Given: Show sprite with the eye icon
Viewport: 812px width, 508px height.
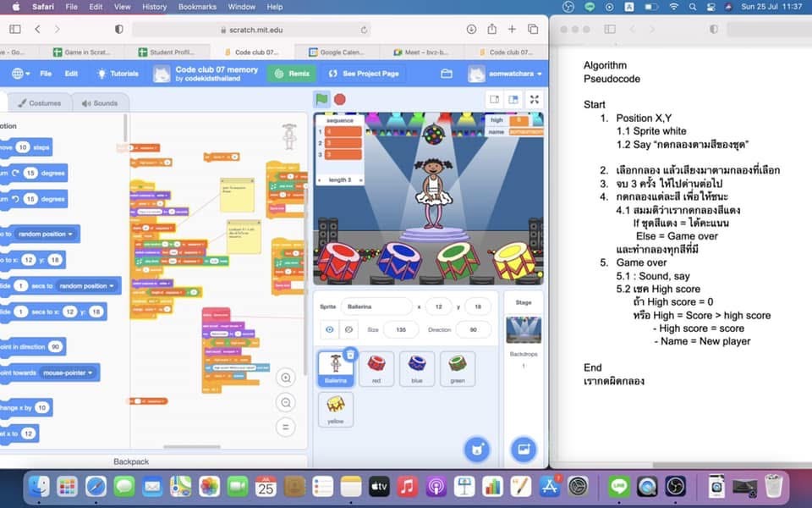Looking at the screenshot, I should point(329,329).
